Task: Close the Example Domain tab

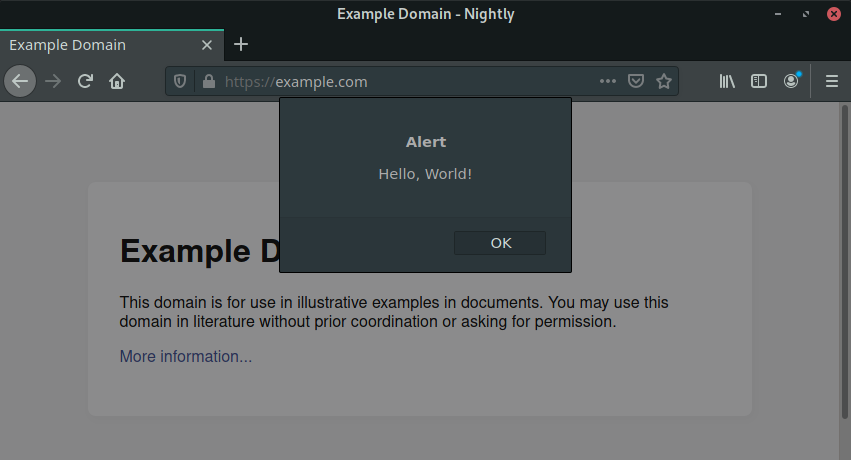Action: tap(207, 45)
